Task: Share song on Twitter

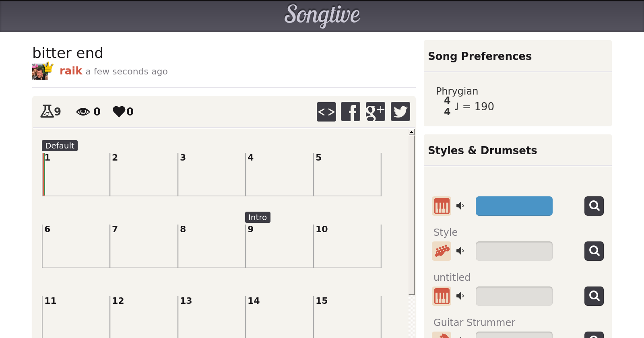Action: pyautogui.click(x=400, y=111)
